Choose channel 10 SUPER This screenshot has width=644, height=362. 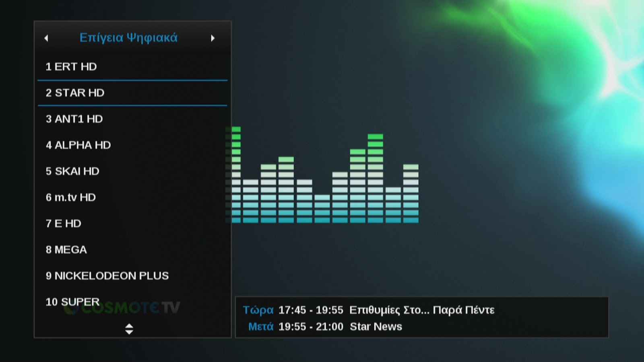tap(132, 302)
